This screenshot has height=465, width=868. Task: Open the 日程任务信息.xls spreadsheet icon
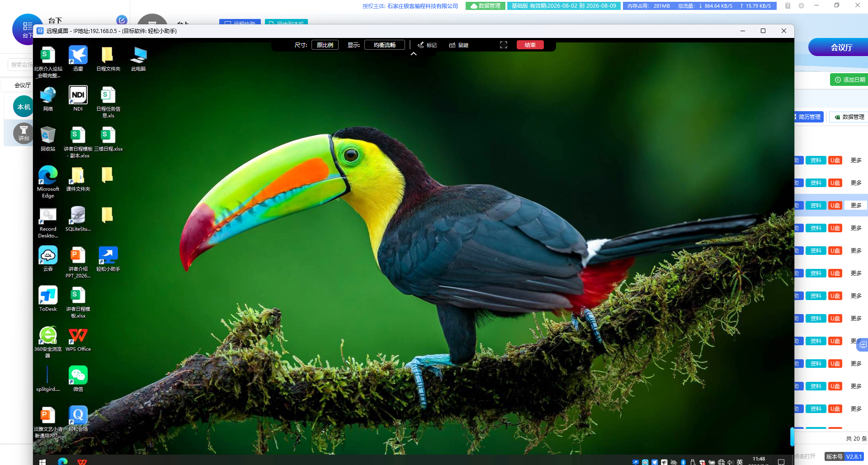click(108, 102)
